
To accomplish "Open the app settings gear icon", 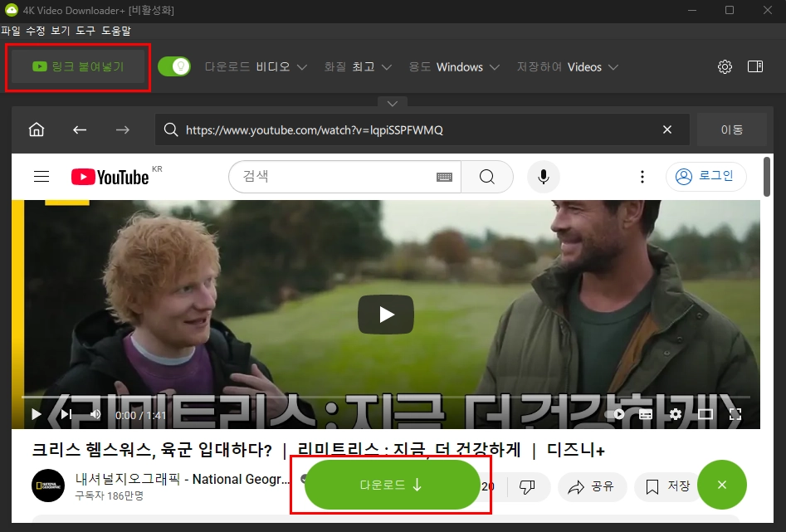I will (725, 66).
